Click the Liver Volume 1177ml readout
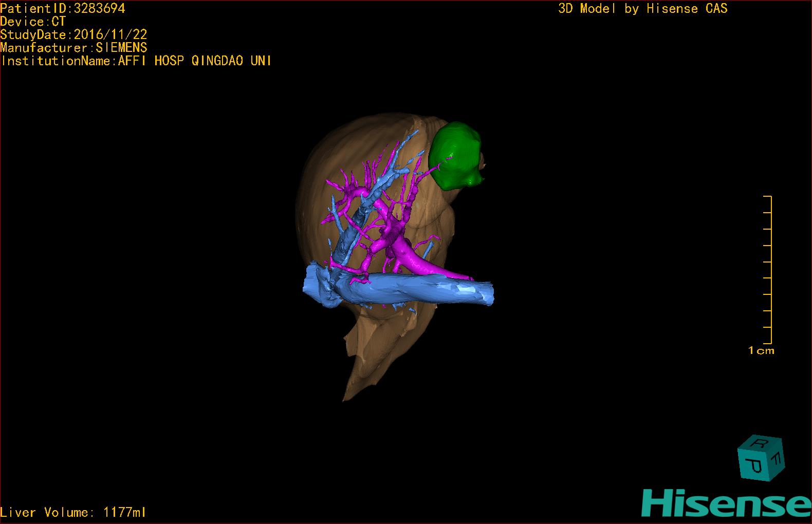This screenshot has width=812, height=524. [73, 512]
